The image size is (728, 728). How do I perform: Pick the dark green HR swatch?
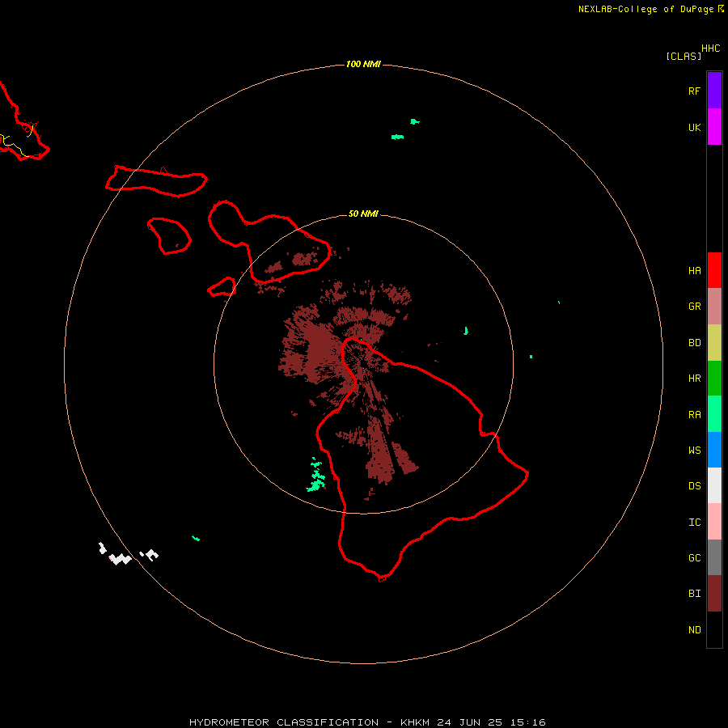point(714,379)
